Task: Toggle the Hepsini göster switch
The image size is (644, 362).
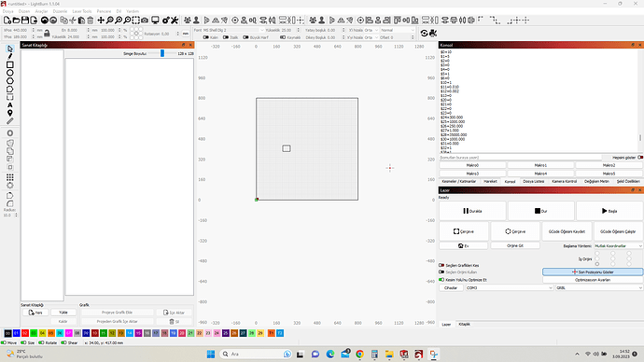Action: [x=640, y=157]
